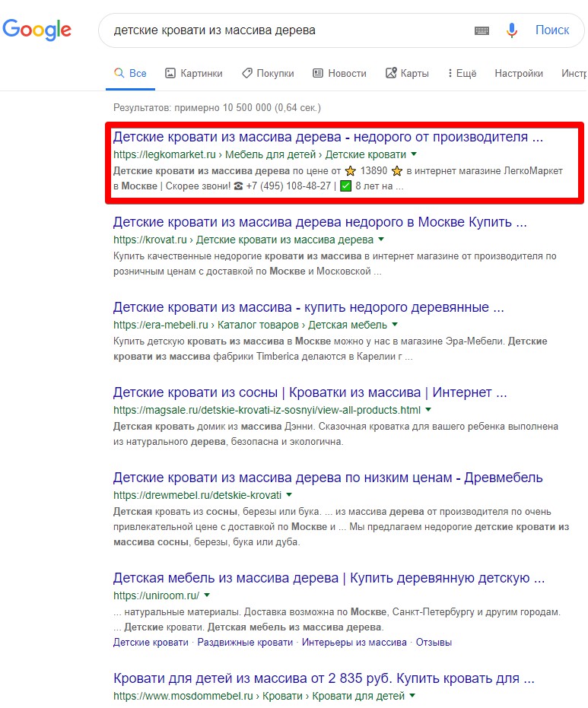Click the https://drewmebel.ru/detskie-krovati URL text
The height and width of the screenshot is (708, 588).
(x=197, y=495)
